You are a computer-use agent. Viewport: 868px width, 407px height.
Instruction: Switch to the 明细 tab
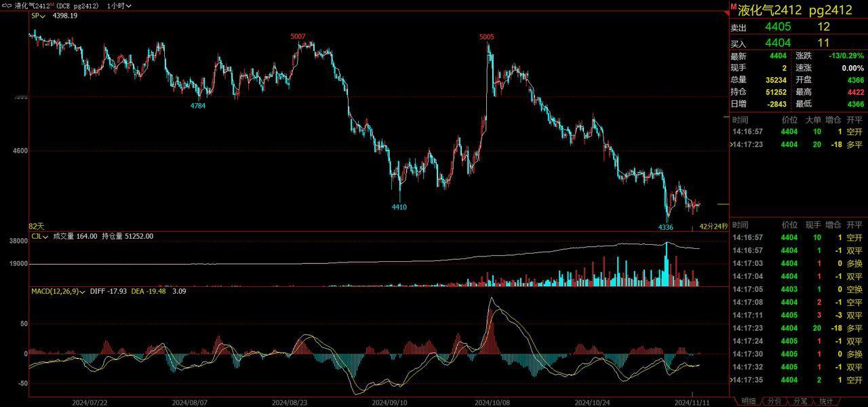748,402
